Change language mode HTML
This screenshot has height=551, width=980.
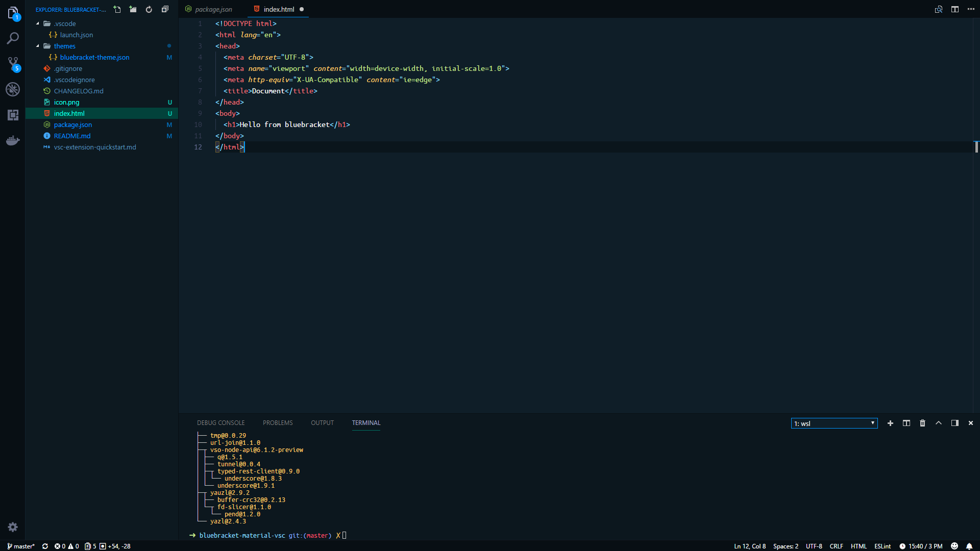point(859,546)
